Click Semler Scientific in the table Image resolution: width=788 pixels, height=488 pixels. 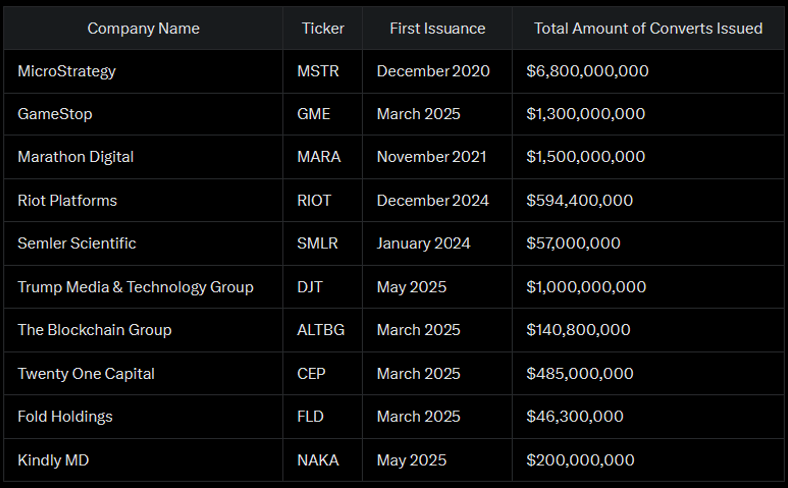pos(76,243)
